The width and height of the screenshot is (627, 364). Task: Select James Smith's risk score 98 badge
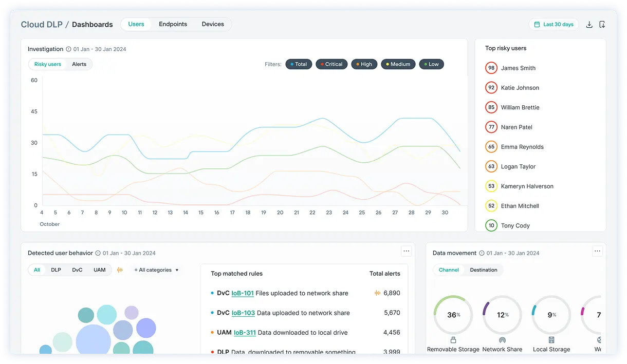pyautogui.click(x=491, y=68)
